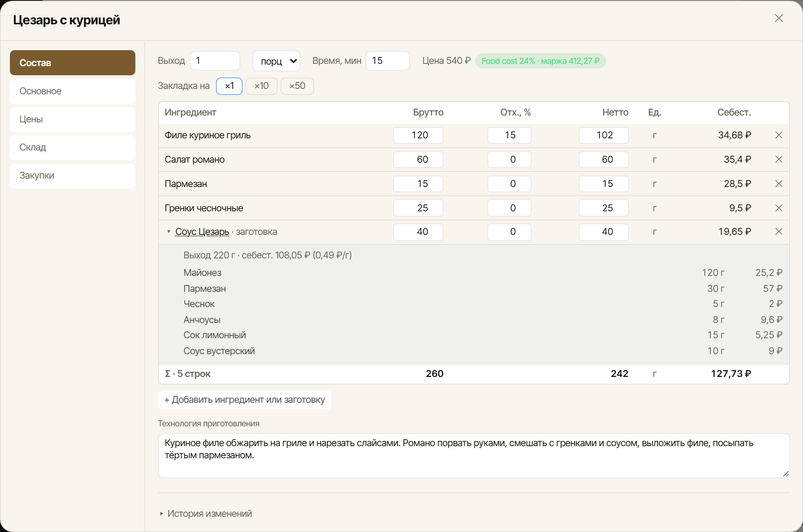Click the Цена 540 ₽ label
Screen dimensions: 803x532
tap(446, 61)
